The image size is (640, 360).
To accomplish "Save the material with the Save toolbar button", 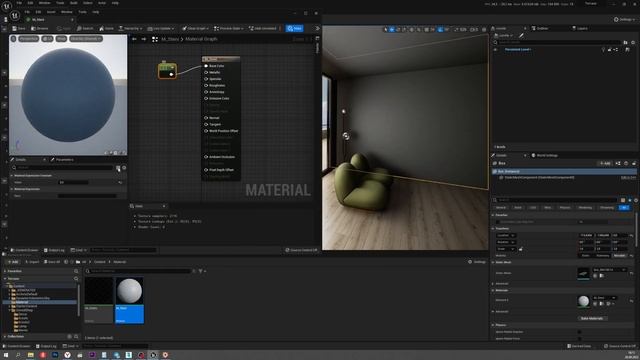I will tap(19, 29).
